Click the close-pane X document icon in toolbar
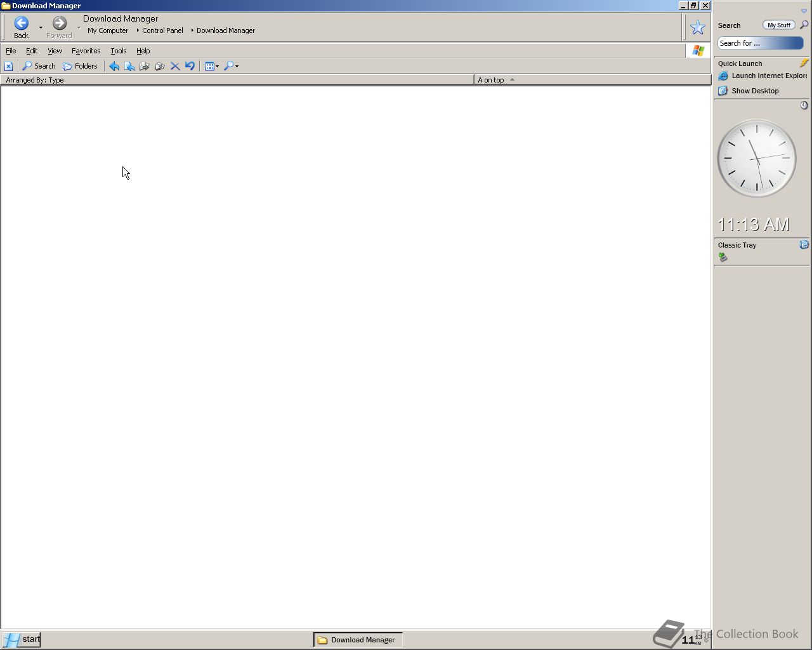Viewport: 812px width, 650px height. tap(8, 66)
